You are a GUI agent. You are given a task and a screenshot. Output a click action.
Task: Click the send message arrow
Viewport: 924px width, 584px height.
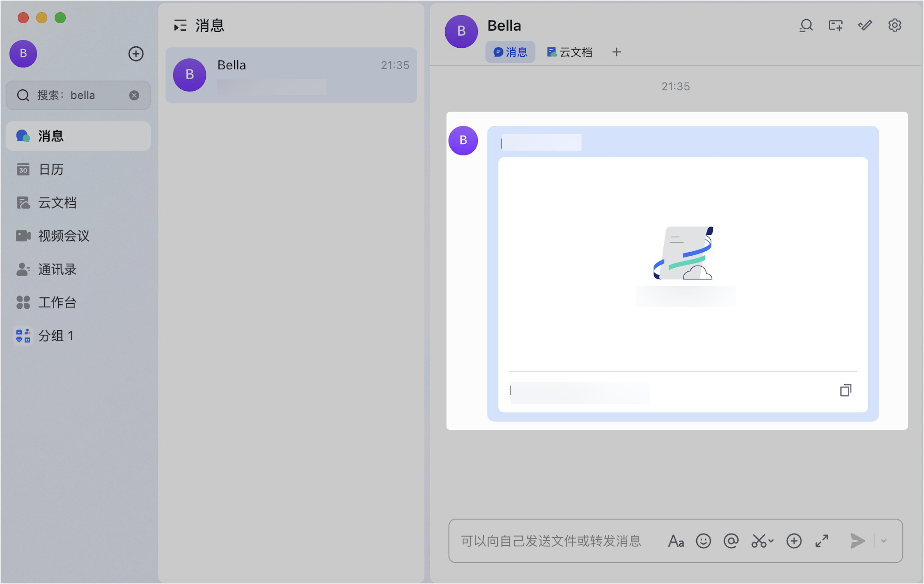pyautogui.click(x=857, y=541)
